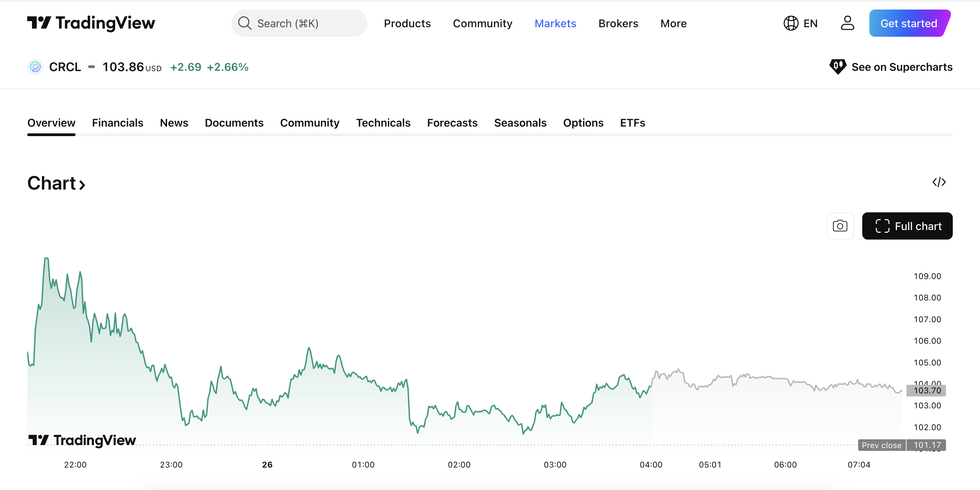980x490 pixels.
Task: Open the Products menu
Action: (407, 23)
